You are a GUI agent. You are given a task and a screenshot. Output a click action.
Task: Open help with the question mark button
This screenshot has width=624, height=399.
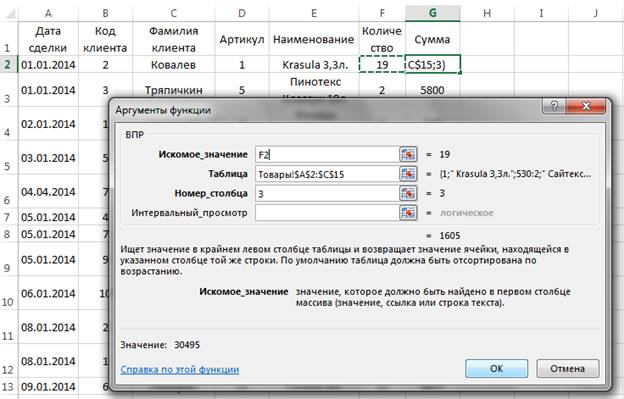point(554,106)
